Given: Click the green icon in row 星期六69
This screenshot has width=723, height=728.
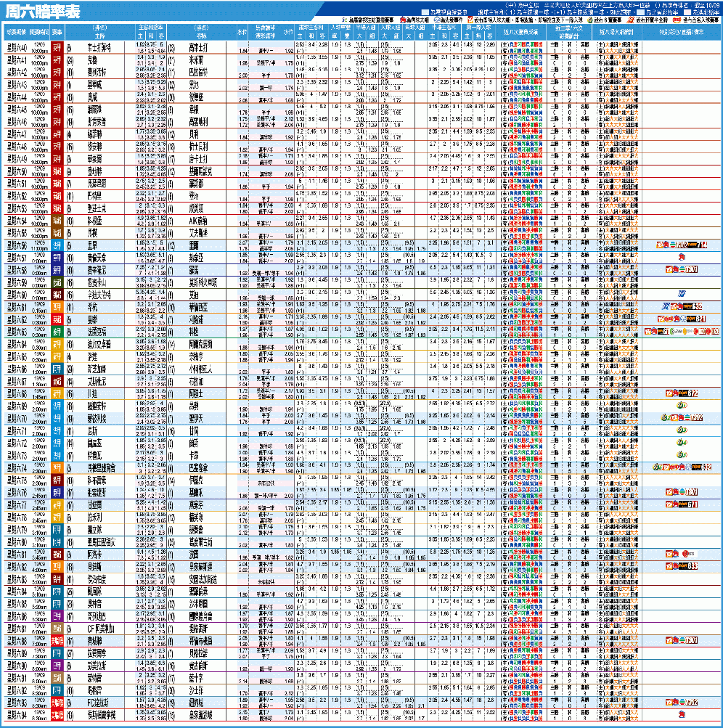Looking at the screenshot, I should [x=681, y=405].
